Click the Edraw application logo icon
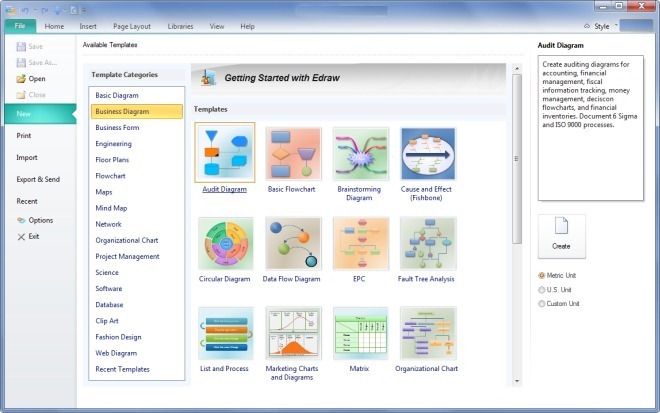The image size is (660, 413). (x=10, y=10)
